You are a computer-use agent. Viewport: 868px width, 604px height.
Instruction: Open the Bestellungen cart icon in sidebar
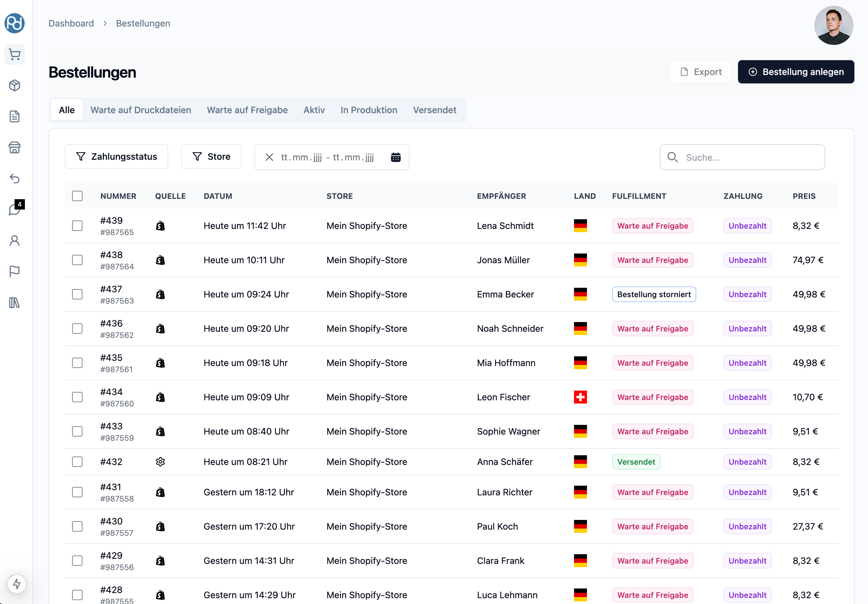(x=14, y=54)
